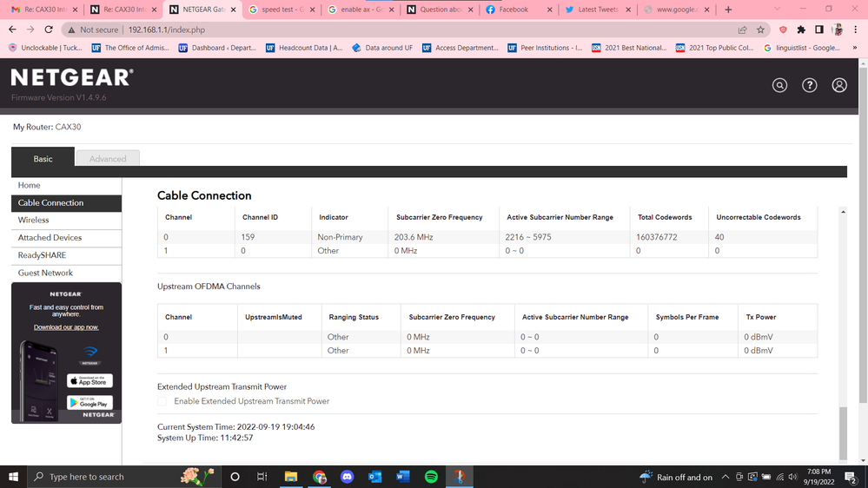Select Attached Devices in sidebar
868x488 pixels.
[x=50, y=237]
